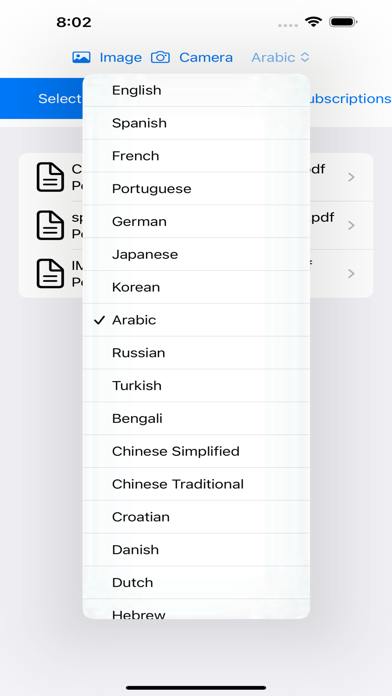Open the Camera capture link
392x696 pixels.
tap(206, 57)
